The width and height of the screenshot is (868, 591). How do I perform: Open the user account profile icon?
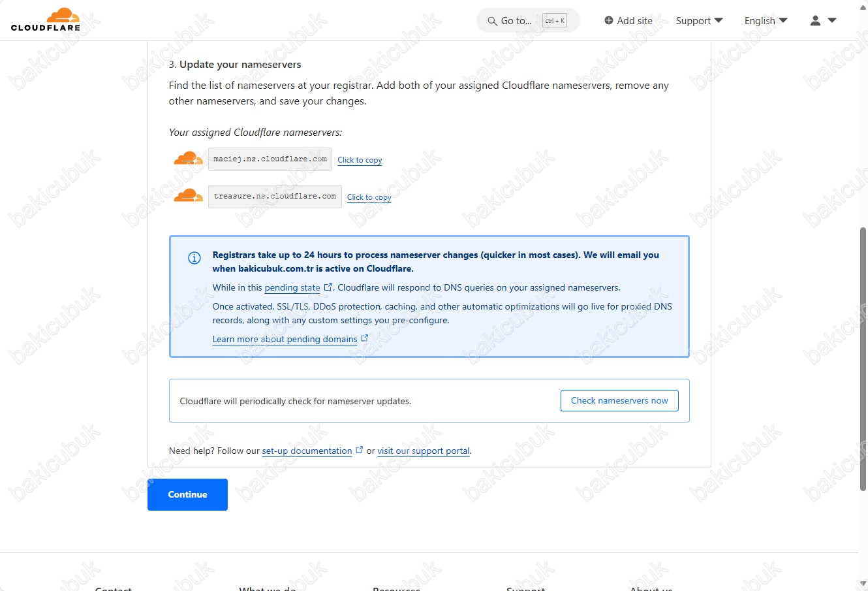(x=815, y=20)
